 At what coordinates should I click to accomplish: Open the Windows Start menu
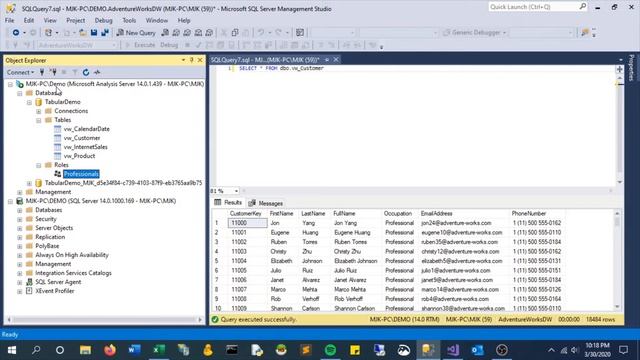(11, 350)
